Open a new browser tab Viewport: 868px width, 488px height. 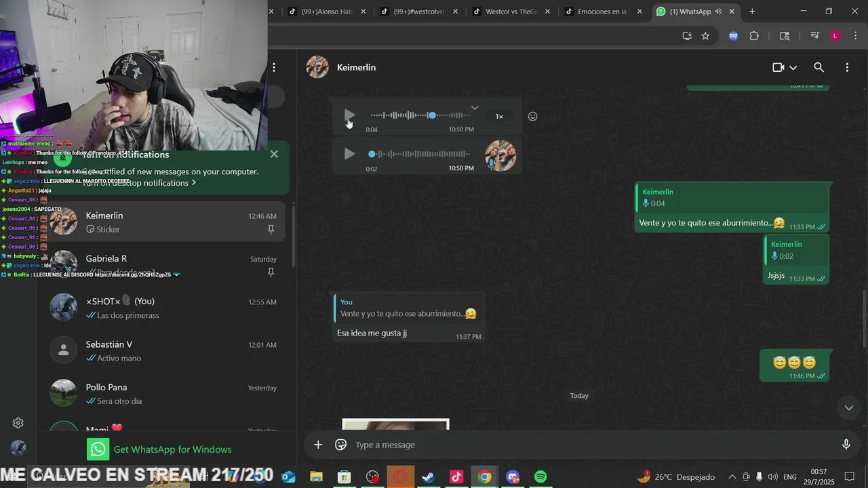tap(752, 12)
